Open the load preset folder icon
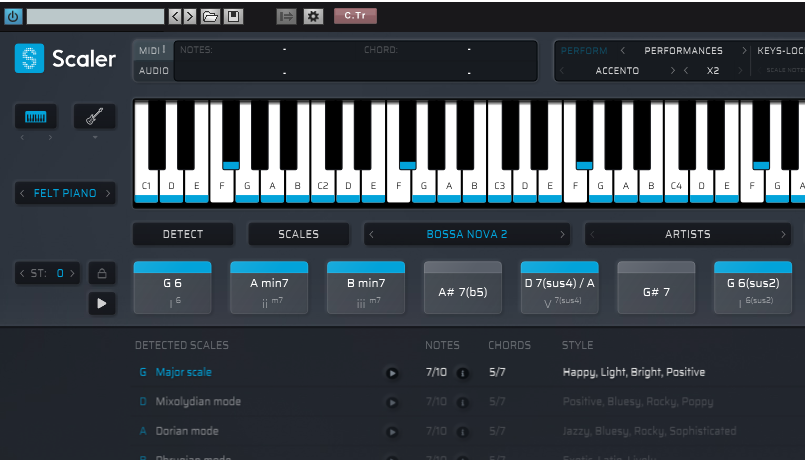805x460 pixels. (x=210, y=16)
